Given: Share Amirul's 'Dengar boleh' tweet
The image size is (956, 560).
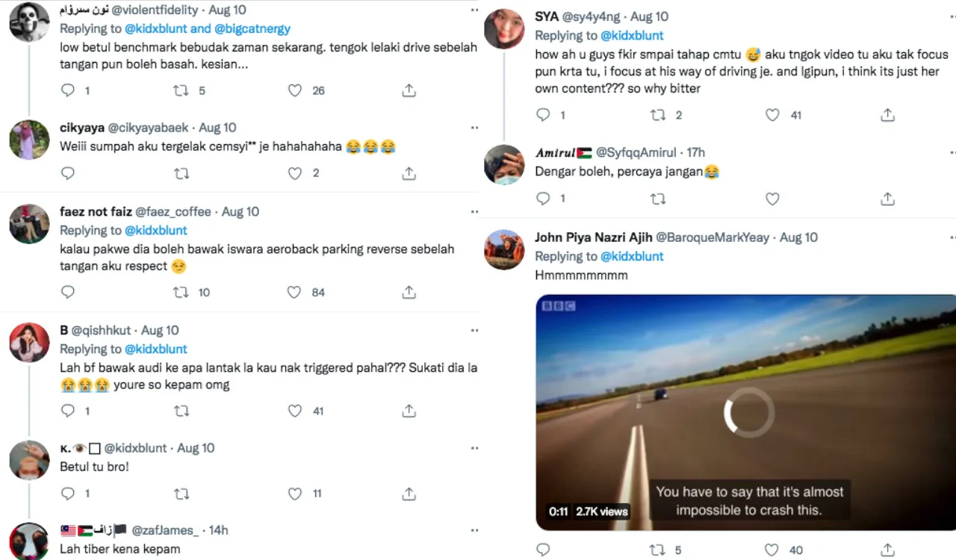Looking at the screenshot, I should tap(887, 199).
